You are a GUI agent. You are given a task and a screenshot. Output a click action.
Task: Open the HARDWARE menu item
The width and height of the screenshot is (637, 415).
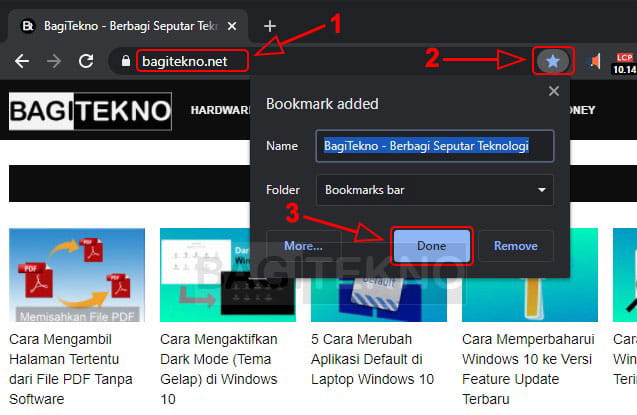220,110
